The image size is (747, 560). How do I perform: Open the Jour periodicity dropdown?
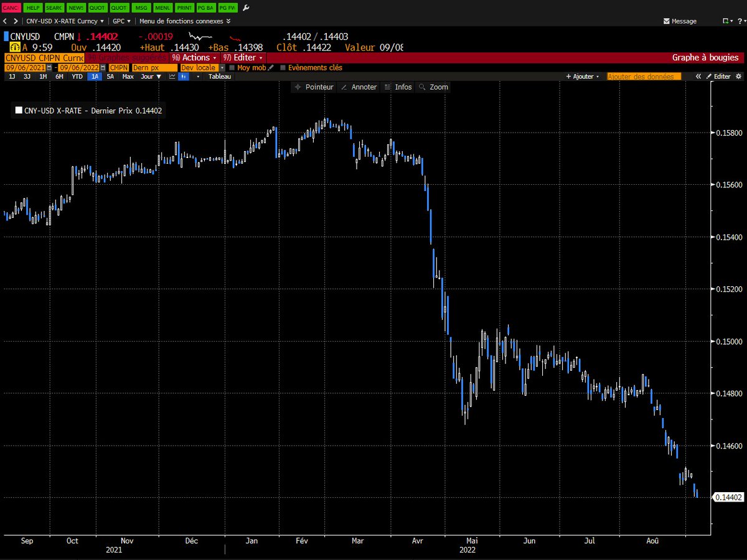pyautogui.click(x=151, y=77)
